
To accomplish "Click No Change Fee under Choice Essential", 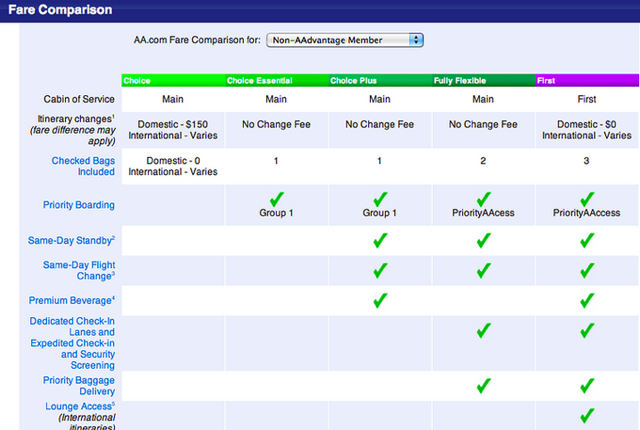I will click(276, 124).
